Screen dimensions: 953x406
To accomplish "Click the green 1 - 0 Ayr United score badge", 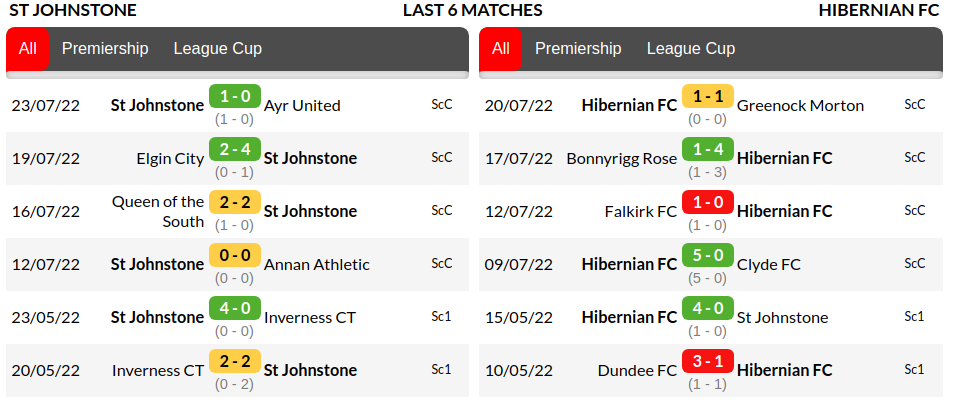I will pyautogui.click(x=234, y=97).
